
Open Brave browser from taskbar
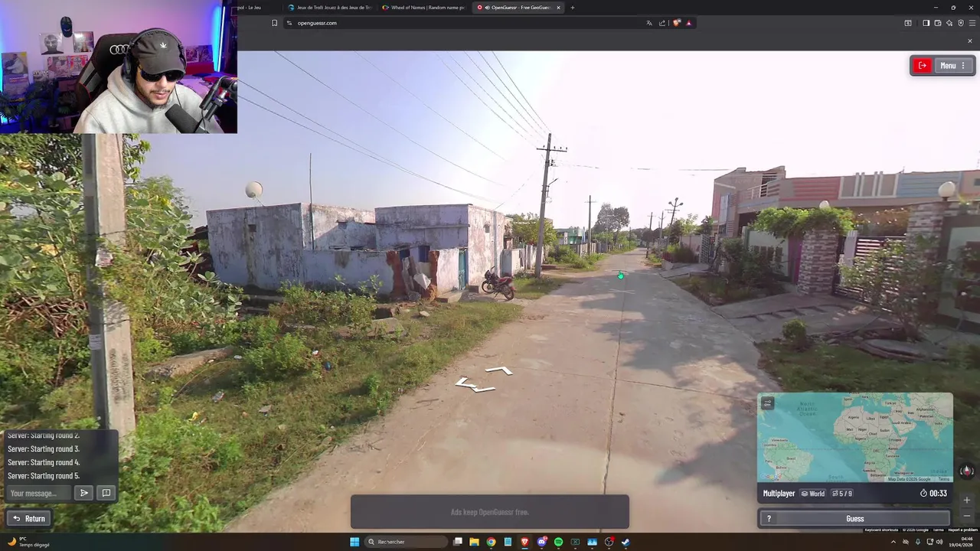[x=524, y=542]
